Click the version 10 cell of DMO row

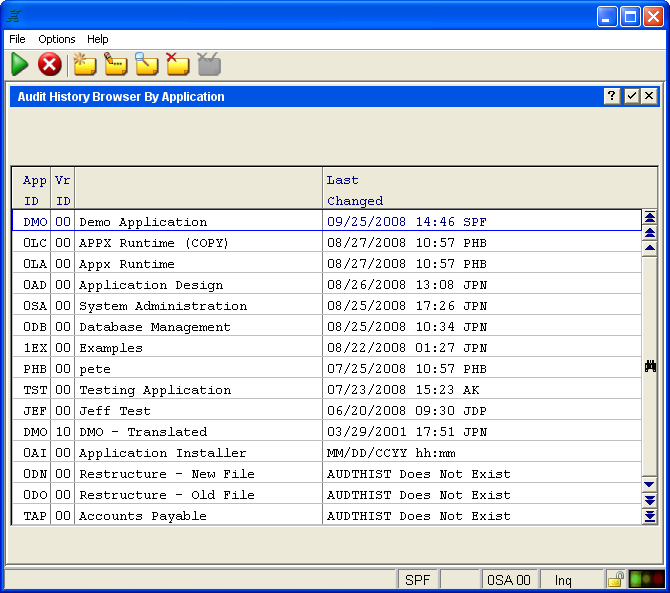(62, 431)
